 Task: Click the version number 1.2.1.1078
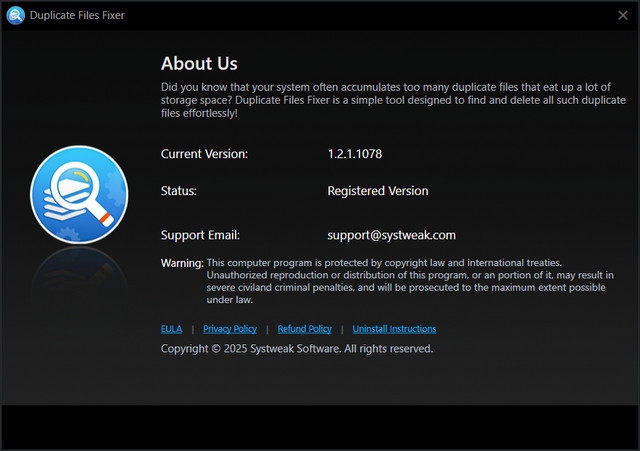355,154
